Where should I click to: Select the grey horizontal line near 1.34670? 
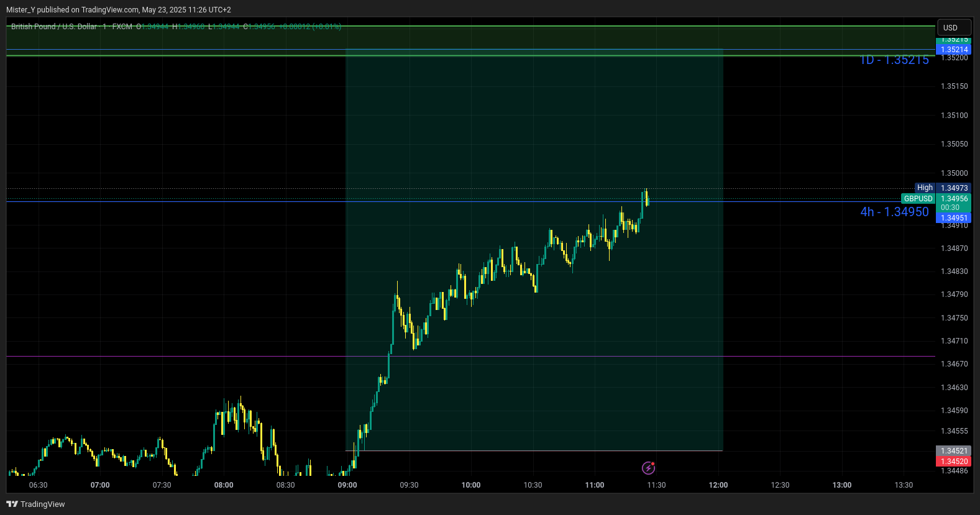pyautogui.click(x=470, y=357)
